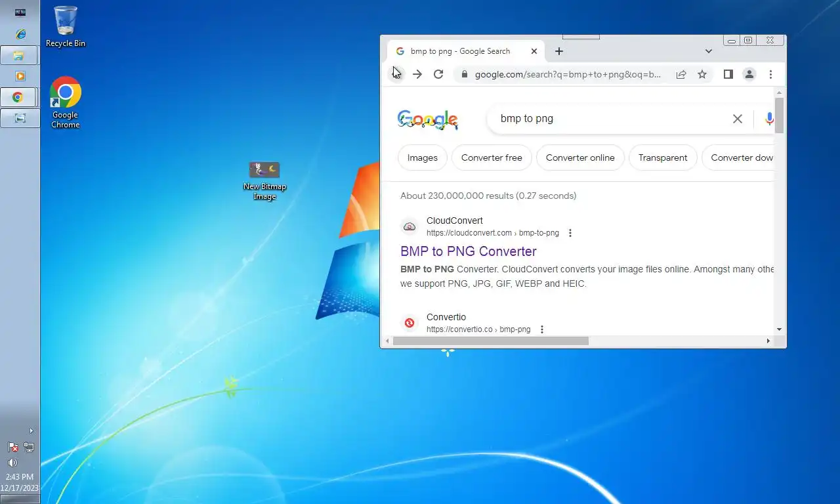Start voice search with the microphone

click(x=769, y=119)
